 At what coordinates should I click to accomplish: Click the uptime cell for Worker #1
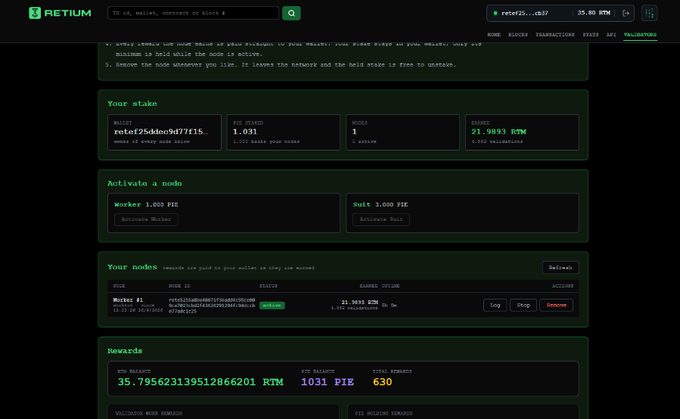pos(389,305)
